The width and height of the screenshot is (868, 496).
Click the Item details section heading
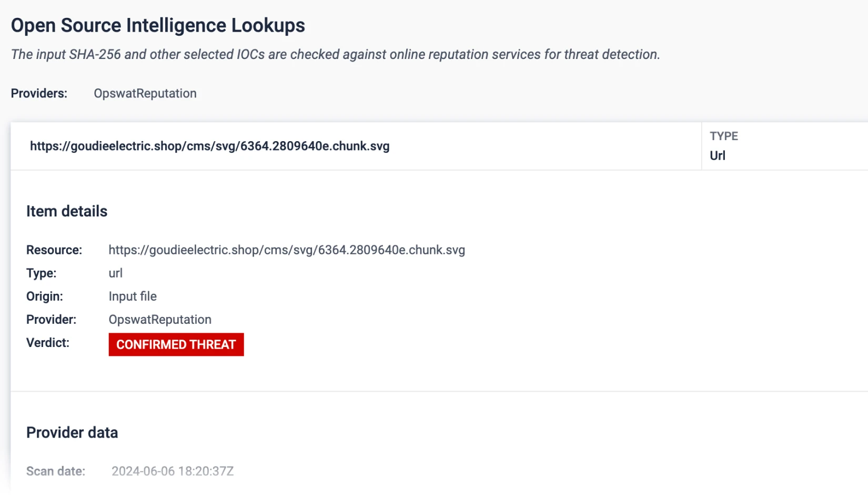click(67, 212)
